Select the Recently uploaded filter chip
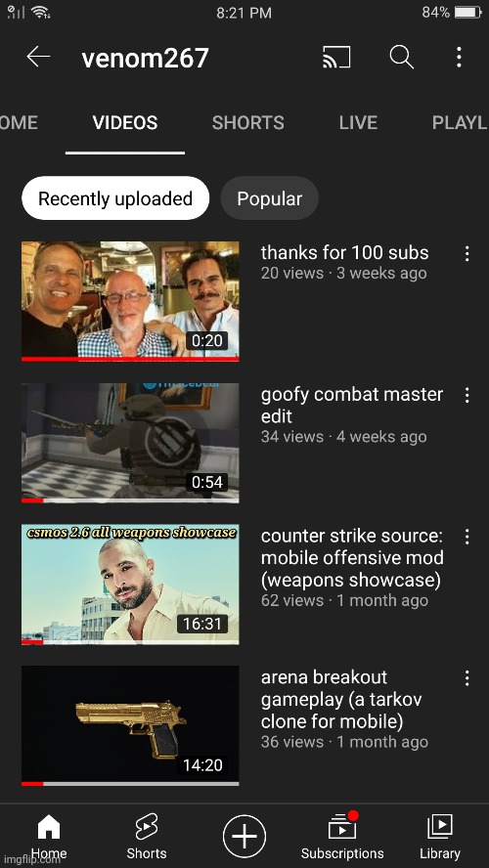 point(115,198)
